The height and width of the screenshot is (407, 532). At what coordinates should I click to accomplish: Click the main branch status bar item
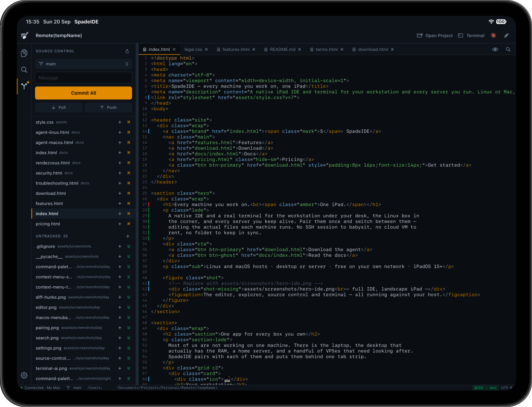point(74,388)
